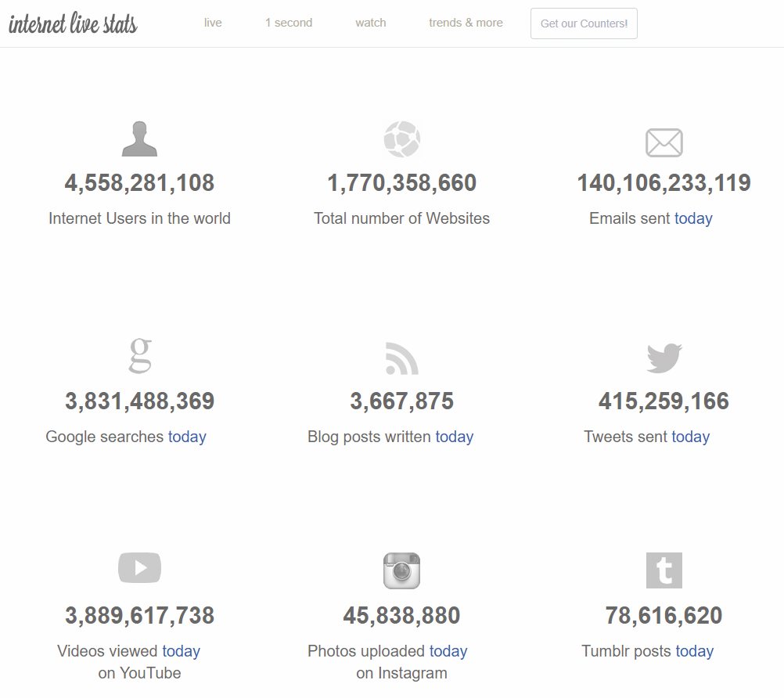This screenshot has height=698, width=784.
Task: Click the on YouTube text
Action: (139, 673)
